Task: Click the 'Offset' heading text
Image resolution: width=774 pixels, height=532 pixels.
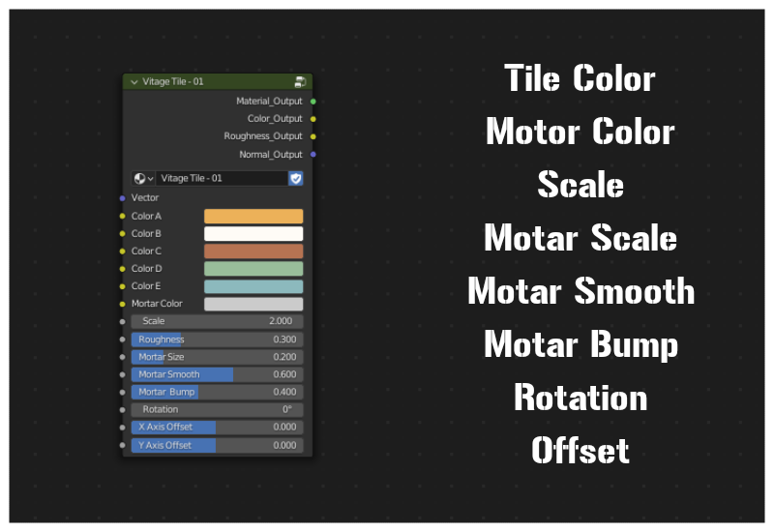Action: (x=580, y=450)
